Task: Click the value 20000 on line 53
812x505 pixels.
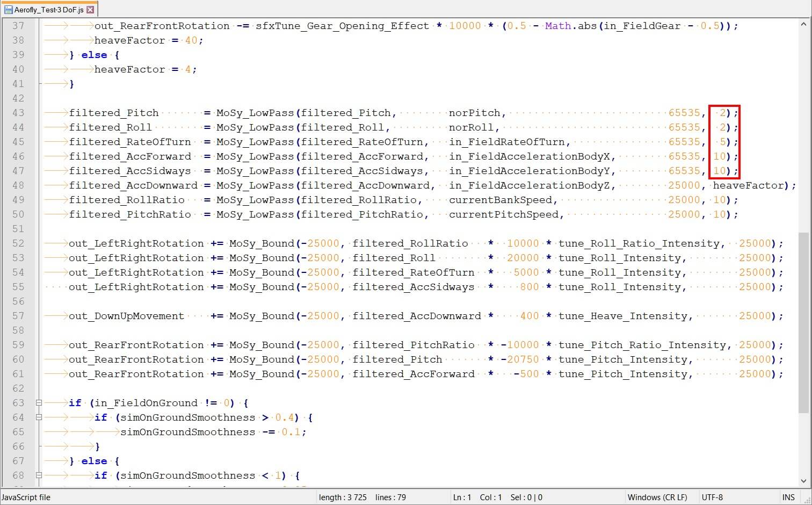Action: pos(523,258)
